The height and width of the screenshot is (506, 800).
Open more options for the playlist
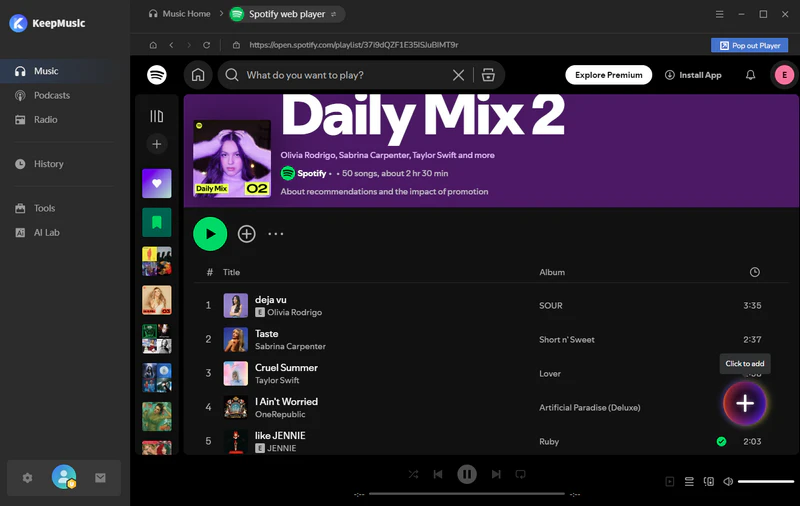[x=276, y=234]
